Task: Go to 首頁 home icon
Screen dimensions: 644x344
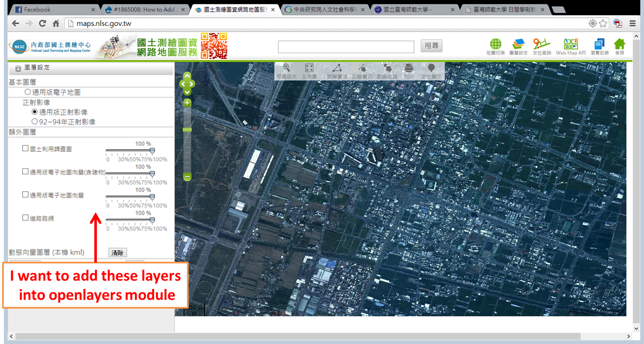Action: 619,46
